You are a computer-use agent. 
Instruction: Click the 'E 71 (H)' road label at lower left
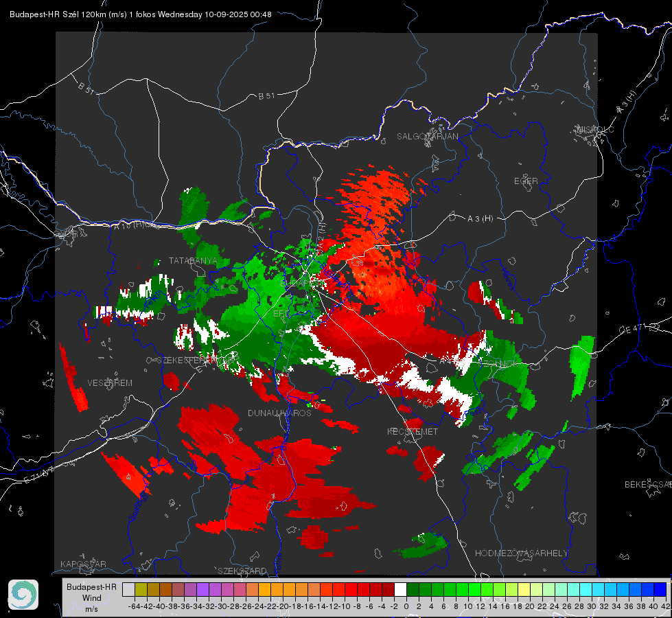click(39, 474)
